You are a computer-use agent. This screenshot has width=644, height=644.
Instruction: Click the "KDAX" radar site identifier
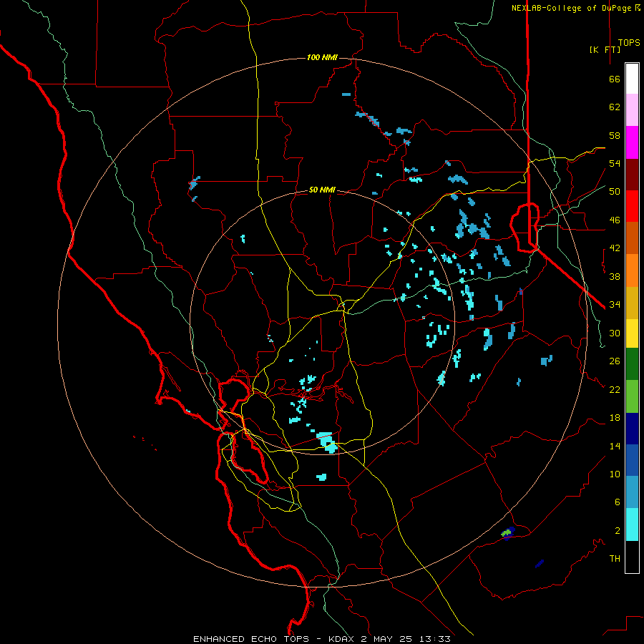[x=342, y=639]
